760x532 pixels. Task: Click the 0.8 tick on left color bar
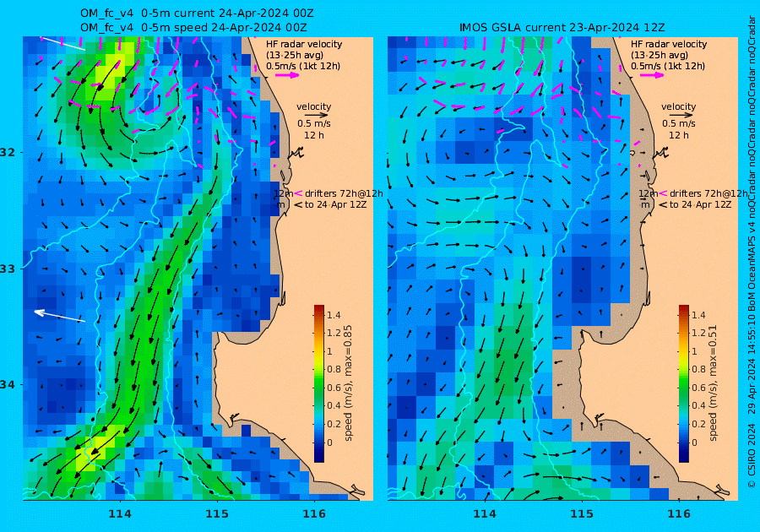334,369
